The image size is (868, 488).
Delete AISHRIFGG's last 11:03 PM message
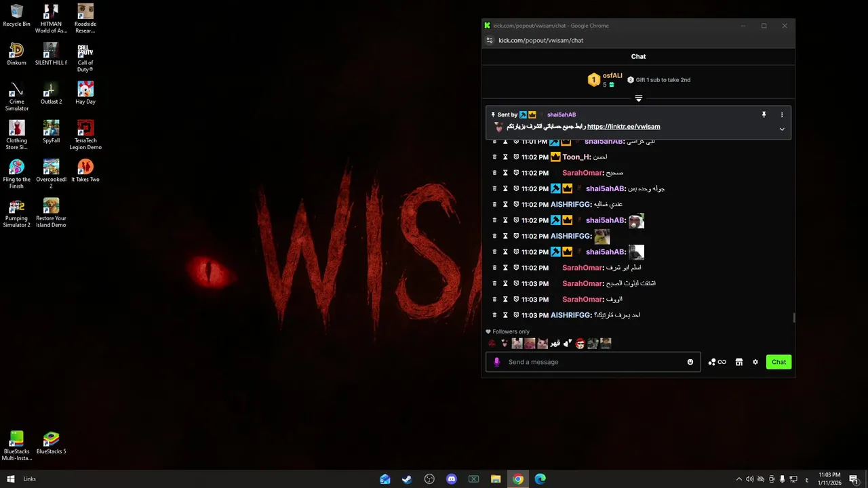point(494,315)
